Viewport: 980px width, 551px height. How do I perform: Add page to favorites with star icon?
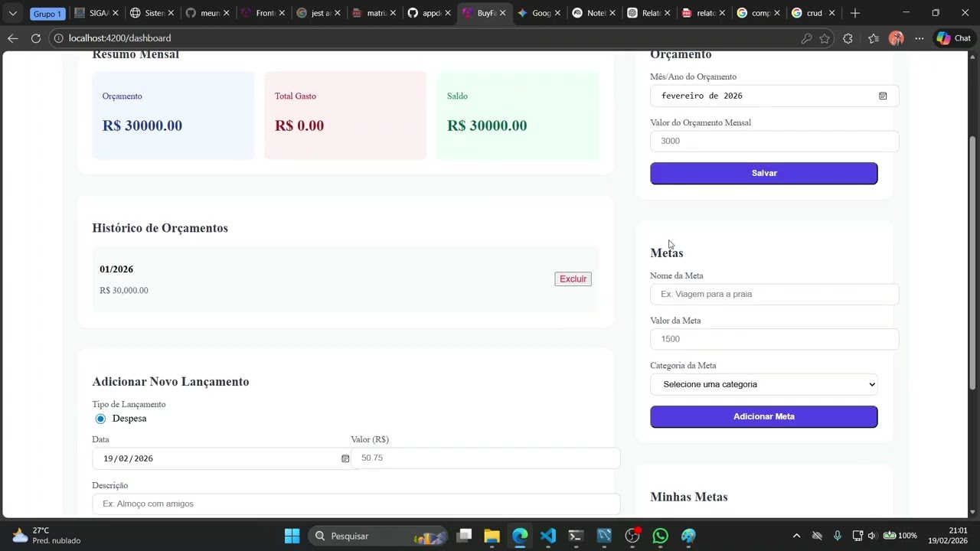[825, 38]
